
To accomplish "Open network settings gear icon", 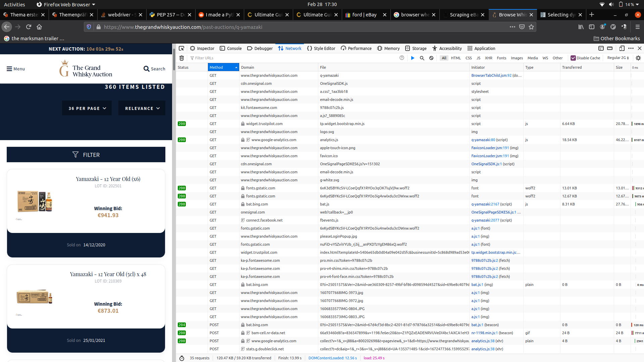I will 638,58.
